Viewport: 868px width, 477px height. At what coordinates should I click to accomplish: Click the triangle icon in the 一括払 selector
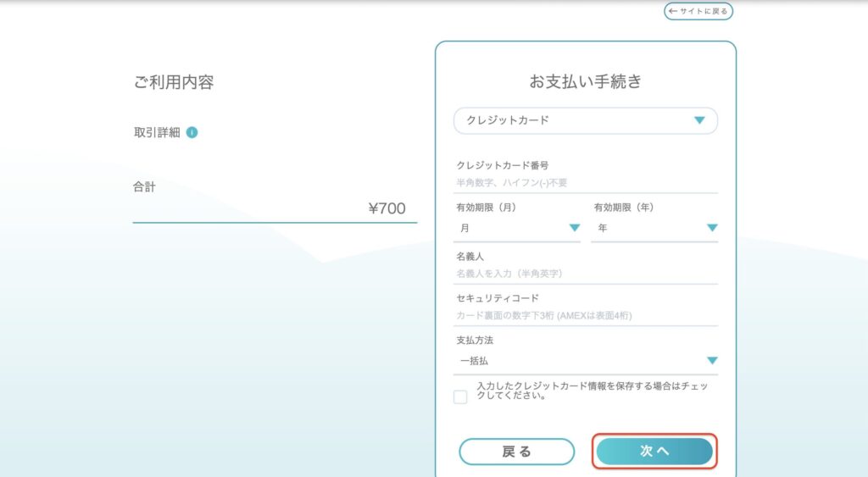[x=712, y=360]
